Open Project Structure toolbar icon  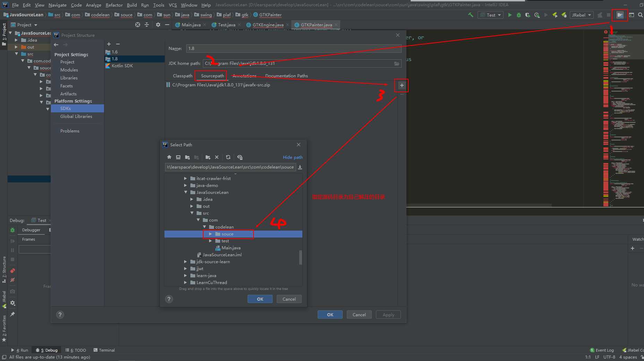(x=620, y=15)
